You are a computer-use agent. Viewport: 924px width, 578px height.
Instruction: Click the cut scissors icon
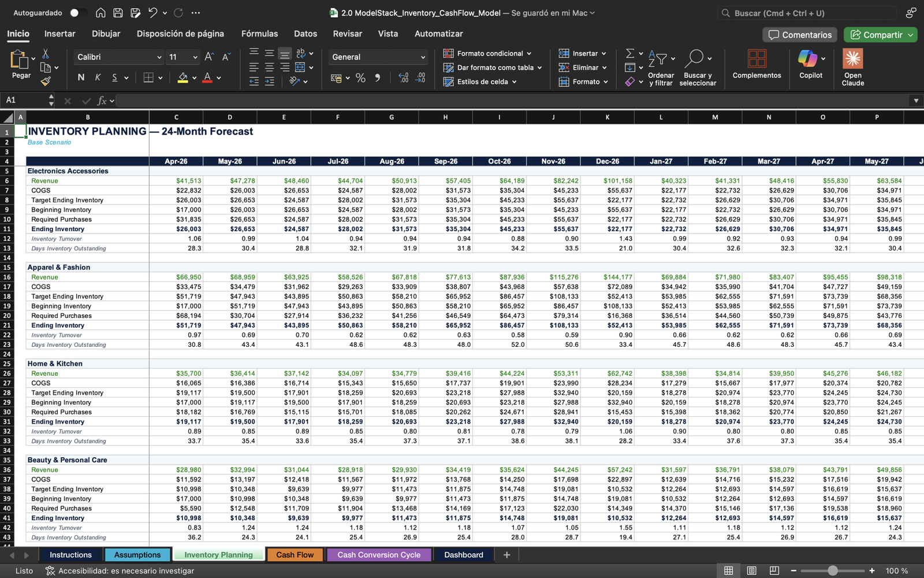pos(46,54)
